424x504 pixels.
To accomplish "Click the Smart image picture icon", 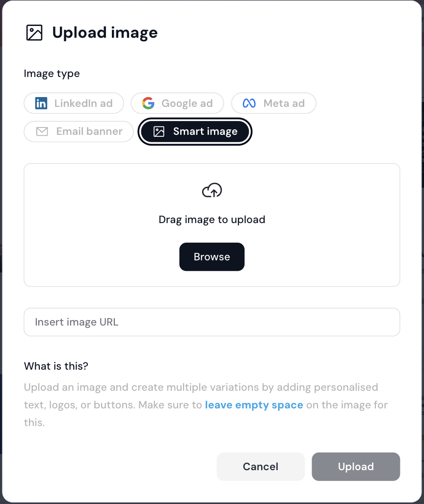I will tap(159, 131).
